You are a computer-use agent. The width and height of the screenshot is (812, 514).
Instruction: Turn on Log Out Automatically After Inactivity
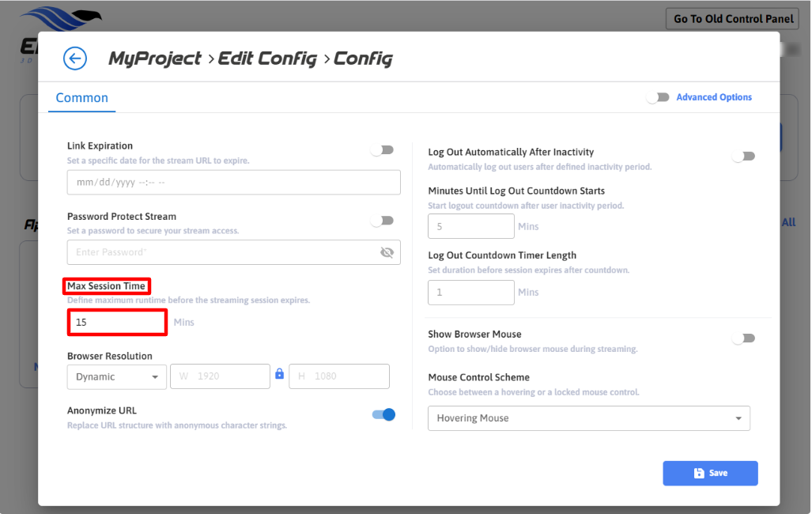coord(743,157)
